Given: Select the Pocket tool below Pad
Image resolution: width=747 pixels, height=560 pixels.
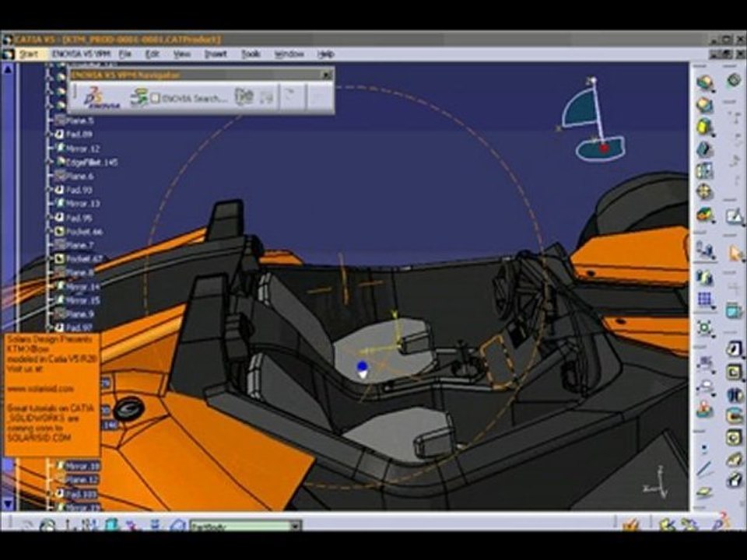Looking at the screenshot, I should (x=705, y=105).
